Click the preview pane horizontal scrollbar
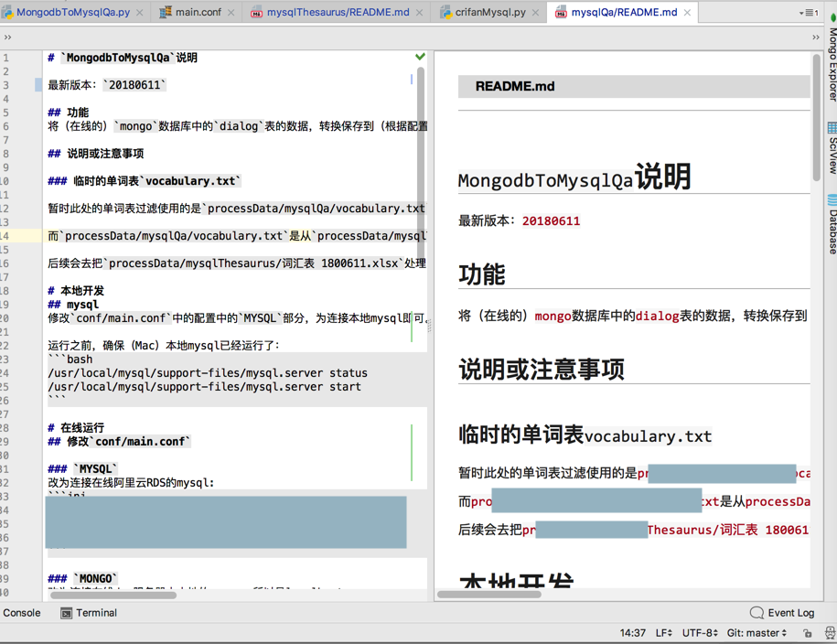 click(489, 595)
